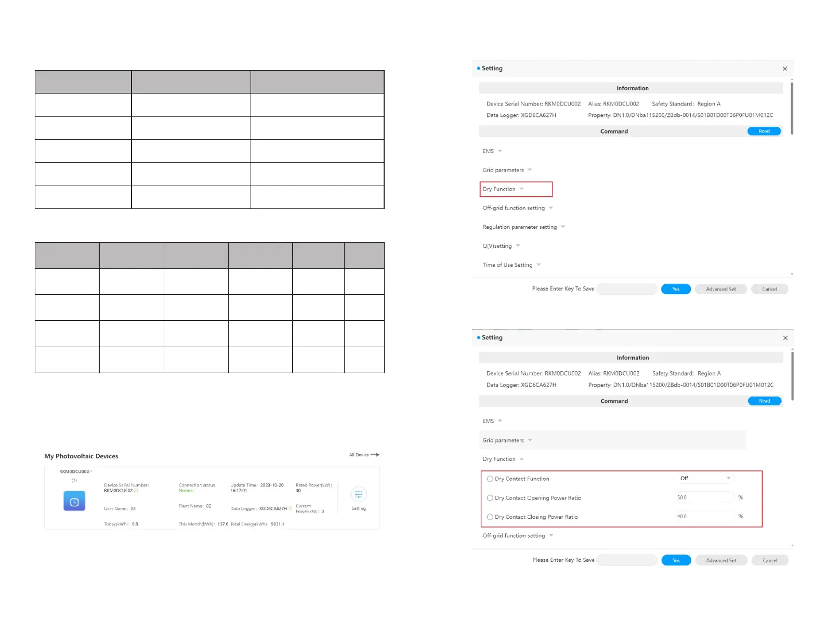This screenshot has height=619, width=840.
Task: Click Advanced Set in the lower Setting dialog
Action: tap(721, 560)
